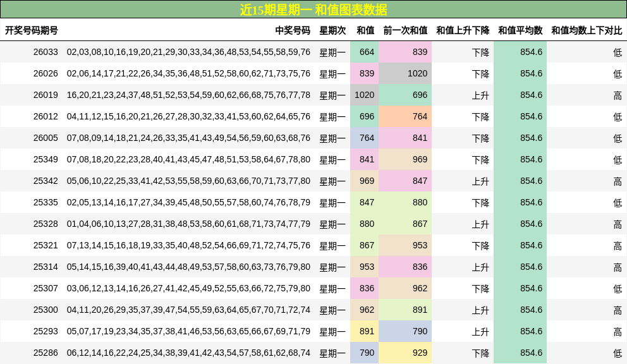627x364 pixels.
Task: Click the winning numbers of period 26026
Action: click(187, 73)
